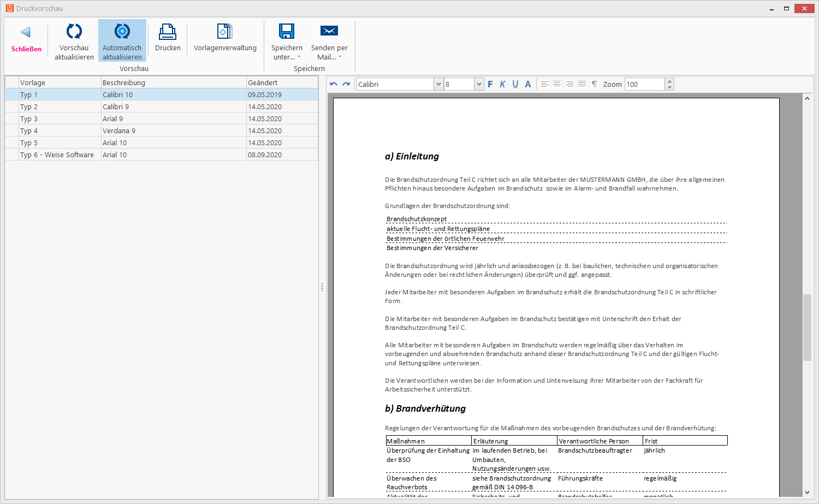Click the Führungskräfte table cell
Viewport: 819px width, 504px height.
coord(580,478)
